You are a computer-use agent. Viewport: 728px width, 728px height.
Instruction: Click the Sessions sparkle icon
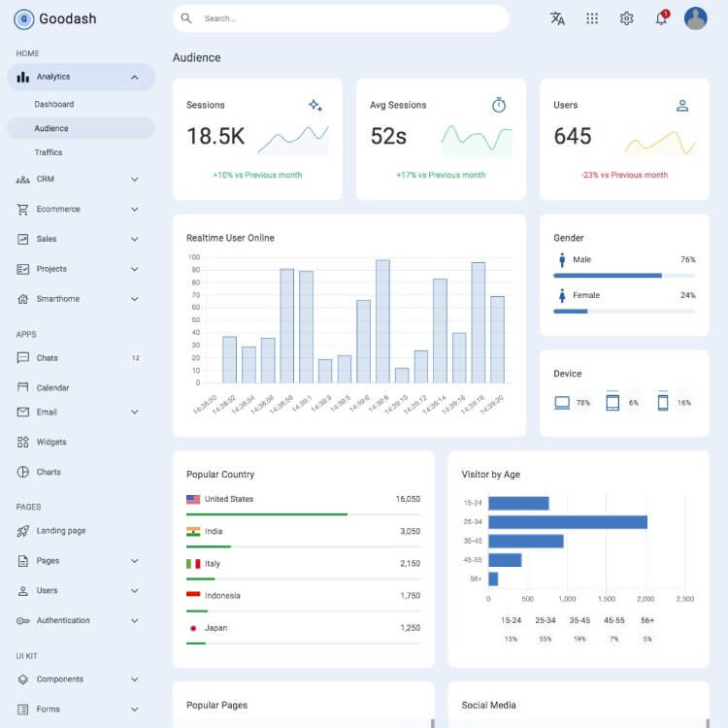pos(314,105)
